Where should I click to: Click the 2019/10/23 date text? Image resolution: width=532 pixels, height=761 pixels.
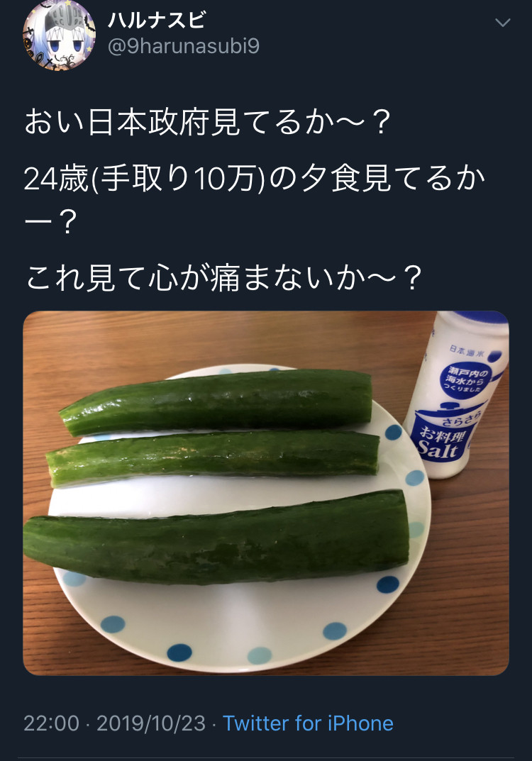click(x=151, y=723)
